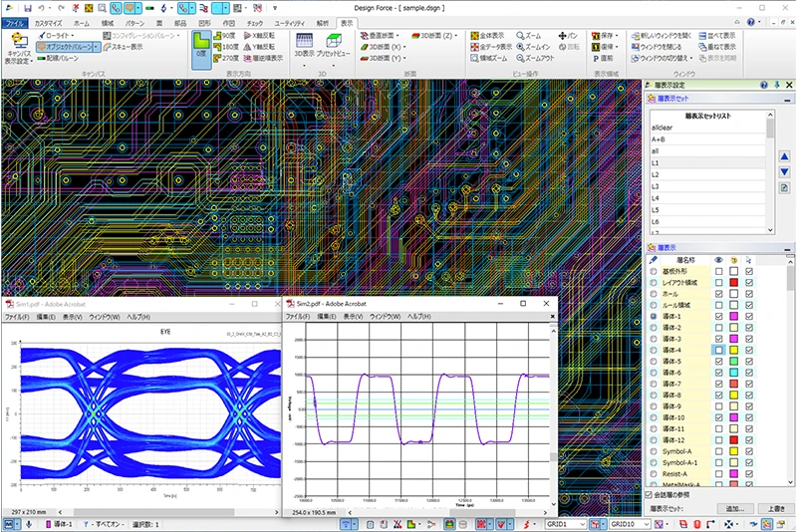Select the active-layer radio for 導体-2
This screenshot has width=797, height=532.
pyautogui.click(x=654, y=328)
